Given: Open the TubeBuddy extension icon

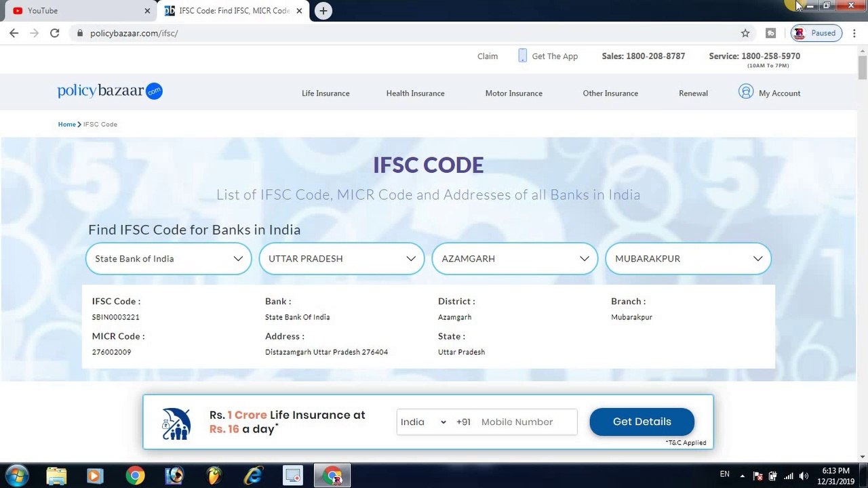Looking at the screenshot, I should (770, 33).
